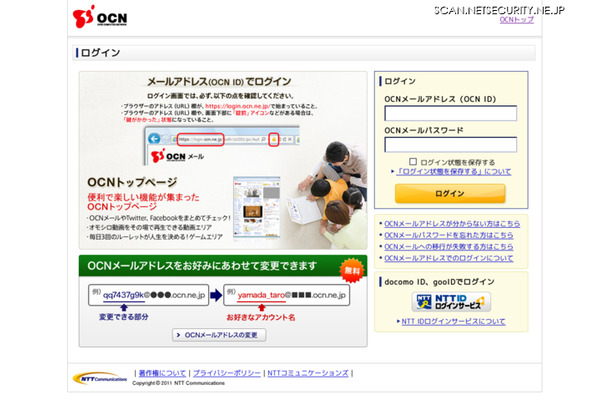
Task: Click the red https://login.ocn.ne.jp/ URL text
Action: [x=237, y=106]
